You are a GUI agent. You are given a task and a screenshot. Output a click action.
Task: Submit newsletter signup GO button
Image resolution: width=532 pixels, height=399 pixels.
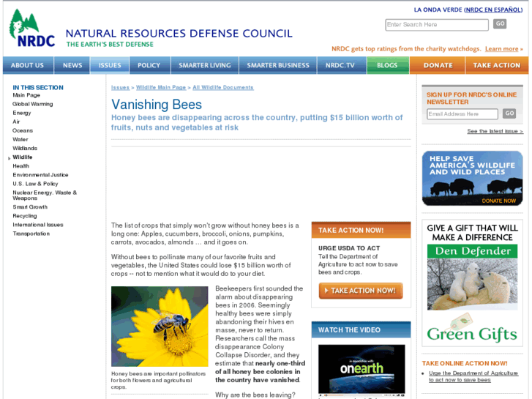point(509,113)
